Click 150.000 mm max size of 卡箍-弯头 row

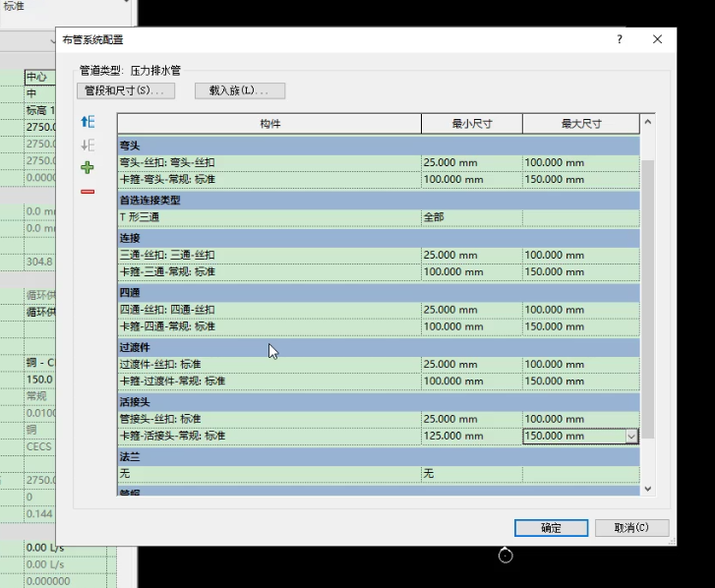point(581,180)
